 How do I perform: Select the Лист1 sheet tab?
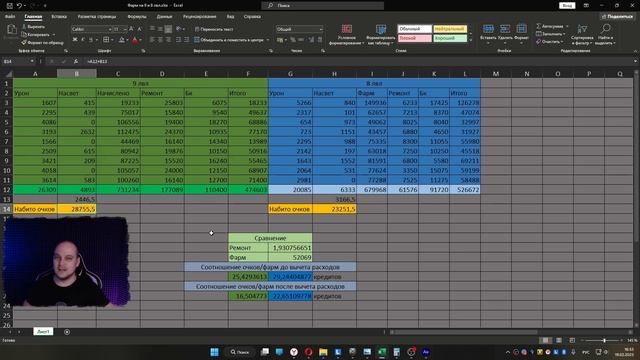tap(43, 332)
